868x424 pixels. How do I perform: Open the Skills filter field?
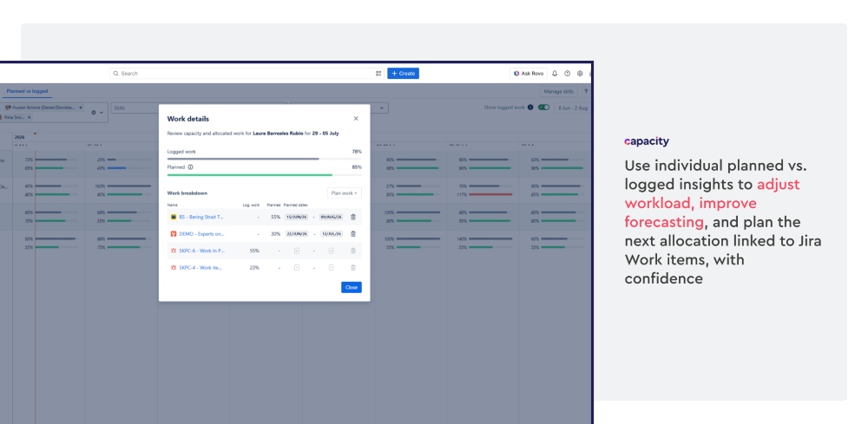coord(135,108)
